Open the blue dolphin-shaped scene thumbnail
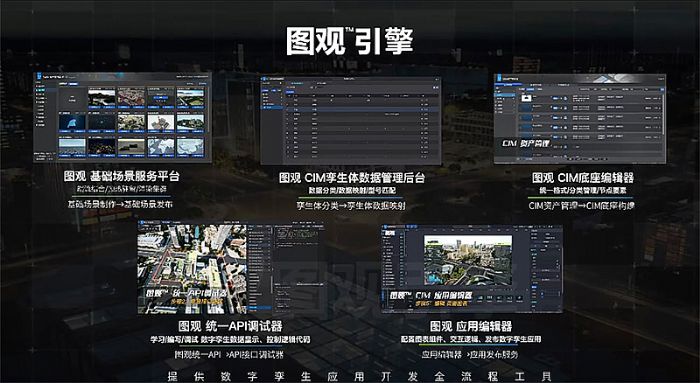 (x=72, y=122)
